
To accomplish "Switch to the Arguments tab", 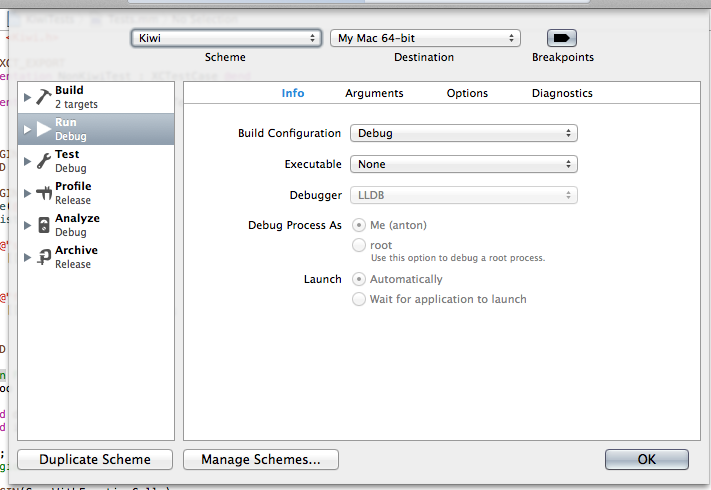I will pos(374,93).
